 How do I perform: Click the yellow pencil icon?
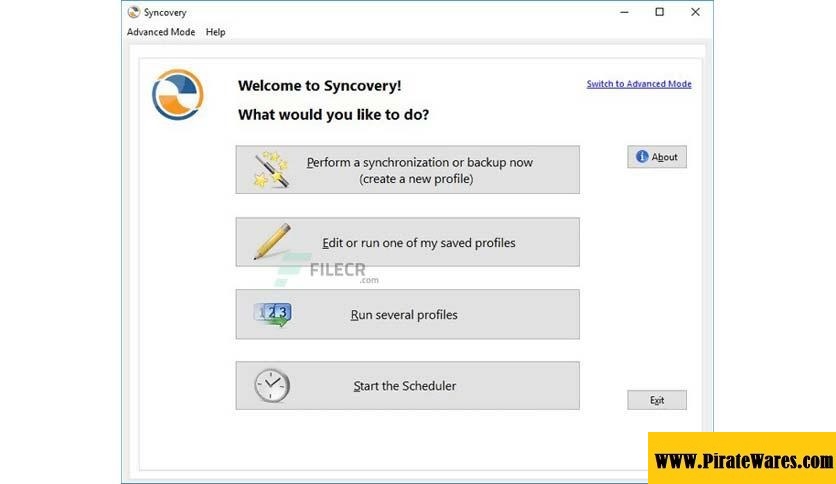[271, 242]
